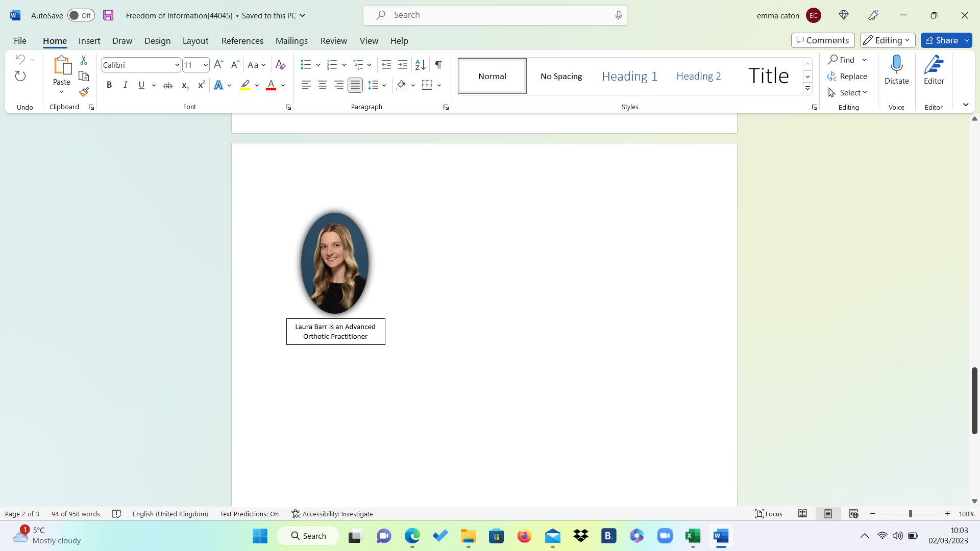Switch to the References tab
The image size is (980, 551).
click(x=242, y=41)
